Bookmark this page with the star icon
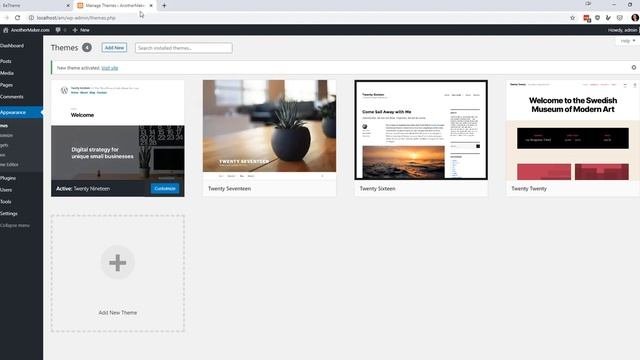This screenshot has width=640, height=360. (x=572, y=18)
